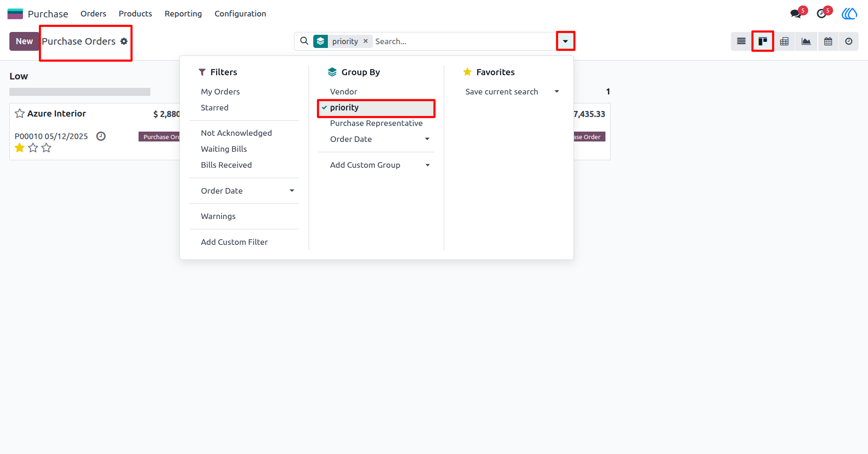Switch to kanban view
Screen dimensions: 868x454
click(x=763, y=41)
